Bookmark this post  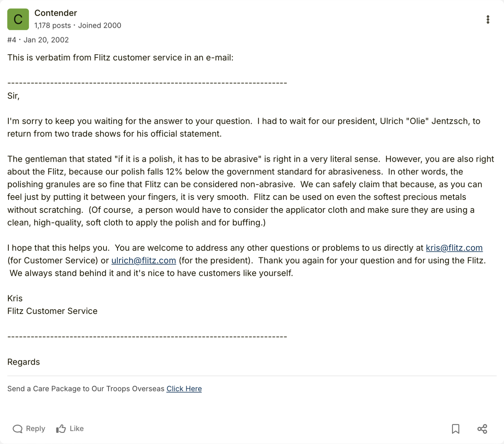coord(455,429)
